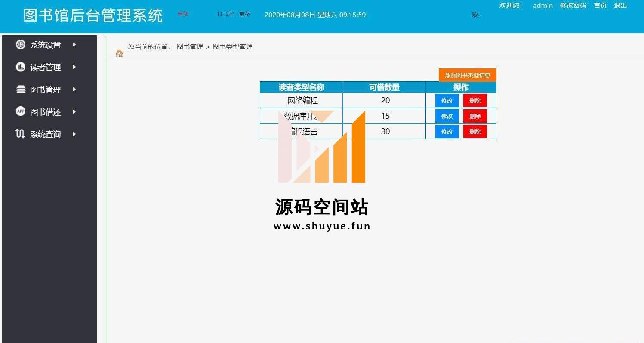Click the 系统查询 arrows icon
This screenshot has height=343, width=644.
(x=20, y=134)
